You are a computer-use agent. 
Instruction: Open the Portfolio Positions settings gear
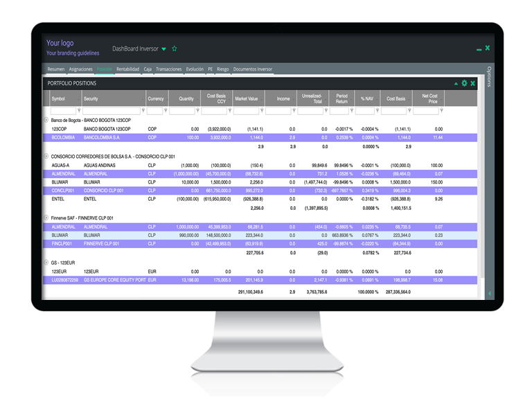point(464,83)
